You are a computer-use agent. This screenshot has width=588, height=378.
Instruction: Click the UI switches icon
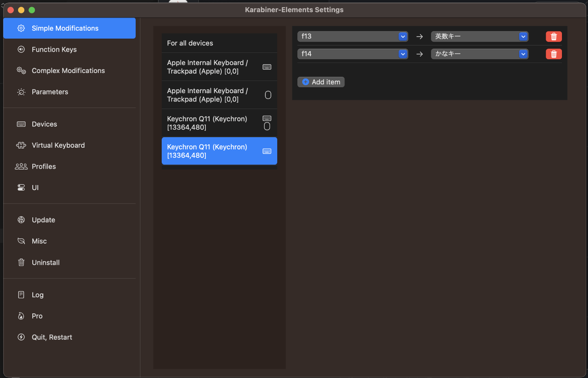[21, 188]
